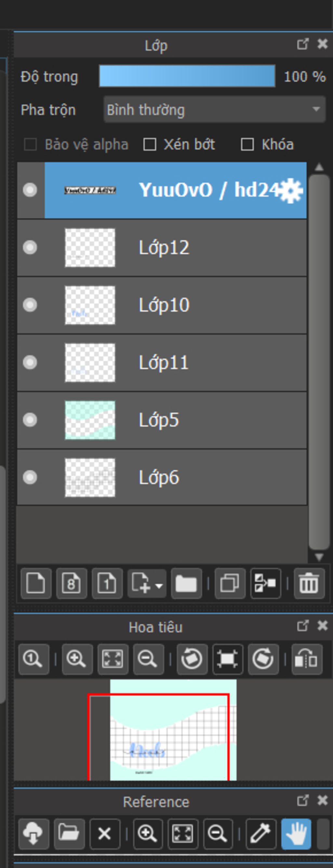The width and height of the screenshot is (333, 868).
Task: Open layer settings gear on YuuOvO layer
Action: tap(291, 190)
